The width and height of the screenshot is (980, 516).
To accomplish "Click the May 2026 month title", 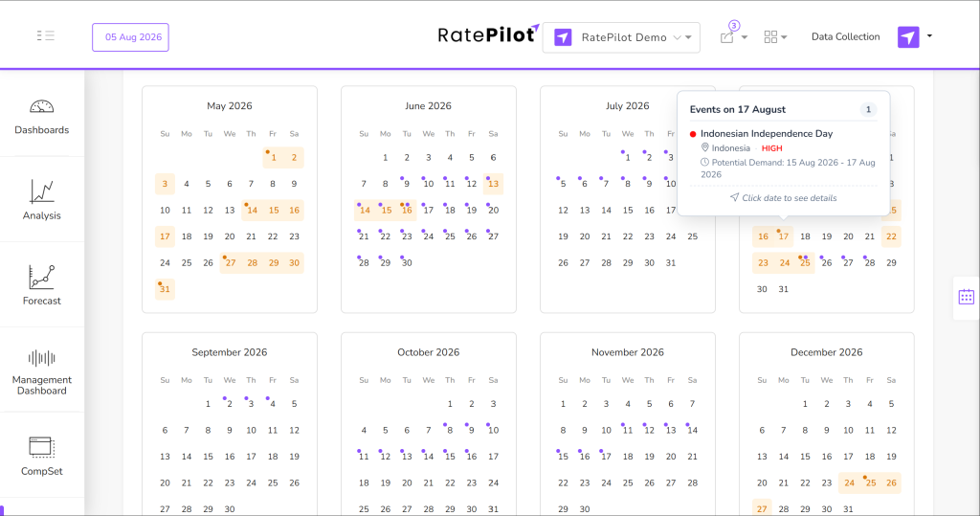I will pyautogui.click(x=230, y=105).
